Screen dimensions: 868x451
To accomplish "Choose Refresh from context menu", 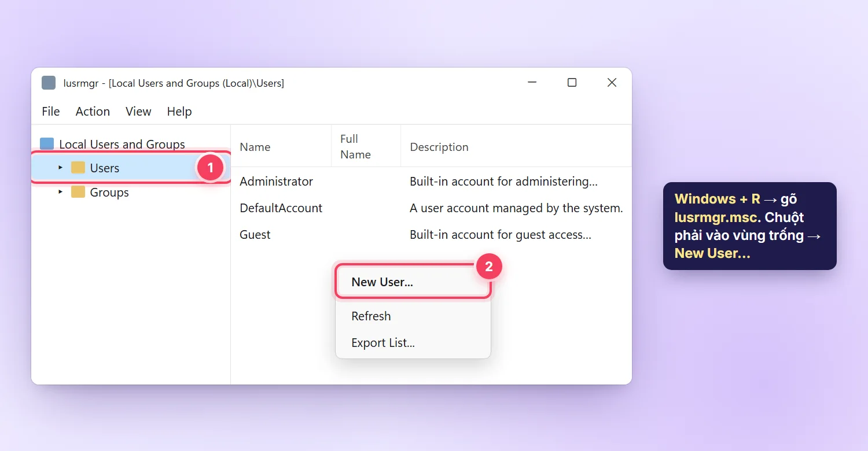I will (413, 316).
